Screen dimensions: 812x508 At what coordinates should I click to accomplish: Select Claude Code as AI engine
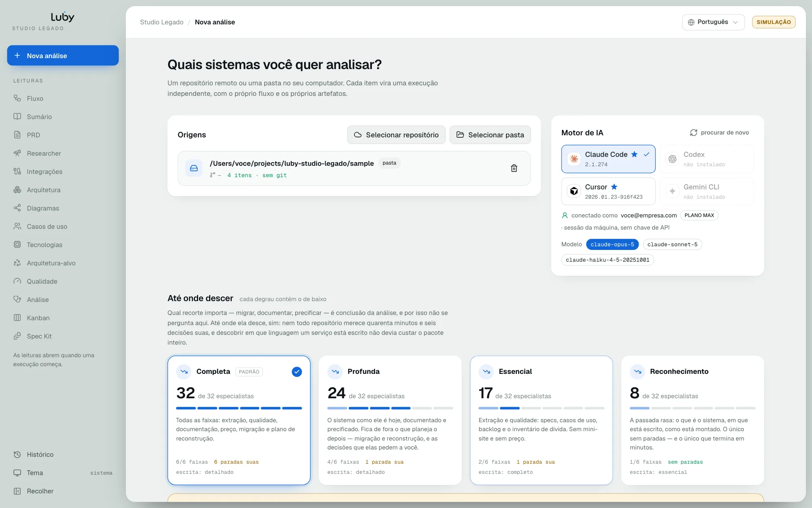[x=608, y=159]
